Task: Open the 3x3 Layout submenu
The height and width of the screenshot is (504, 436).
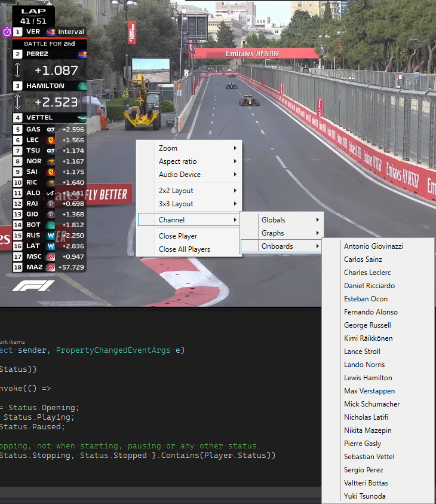Action: 189,204
